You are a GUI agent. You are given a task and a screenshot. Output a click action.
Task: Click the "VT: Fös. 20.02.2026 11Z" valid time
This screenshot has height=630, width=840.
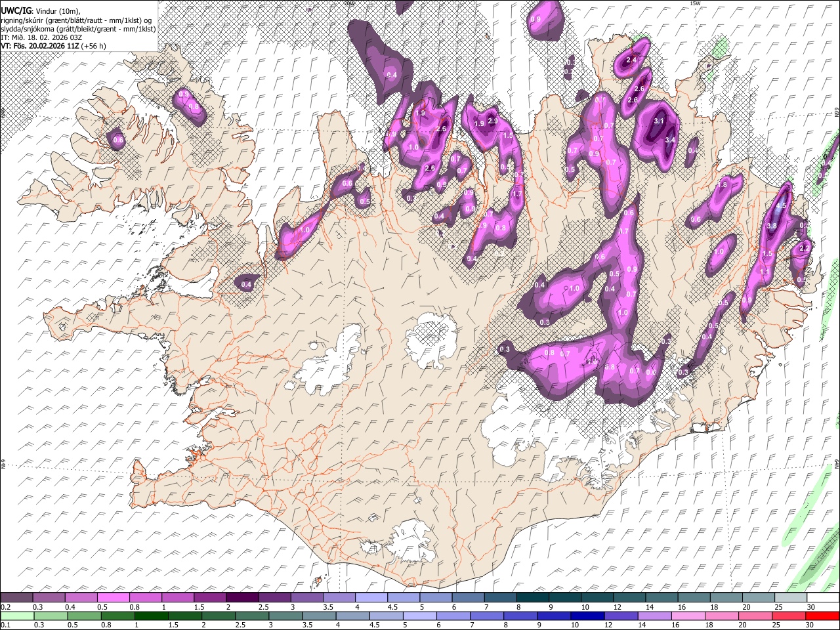point(39,46)
